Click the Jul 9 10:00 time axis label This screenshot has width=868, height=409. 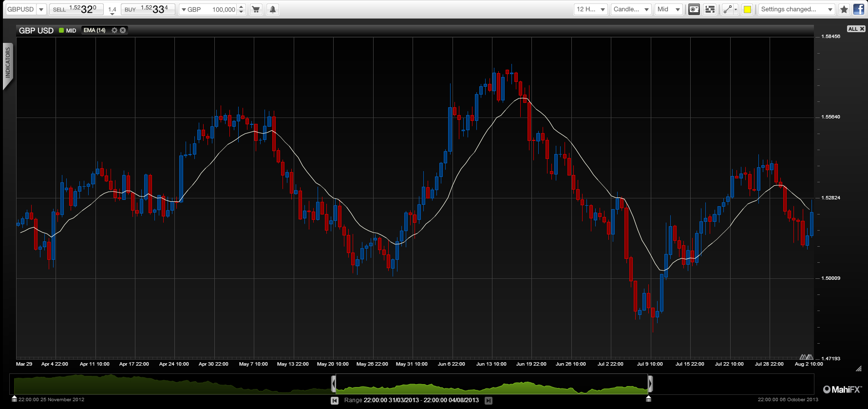tap(650, 364)
